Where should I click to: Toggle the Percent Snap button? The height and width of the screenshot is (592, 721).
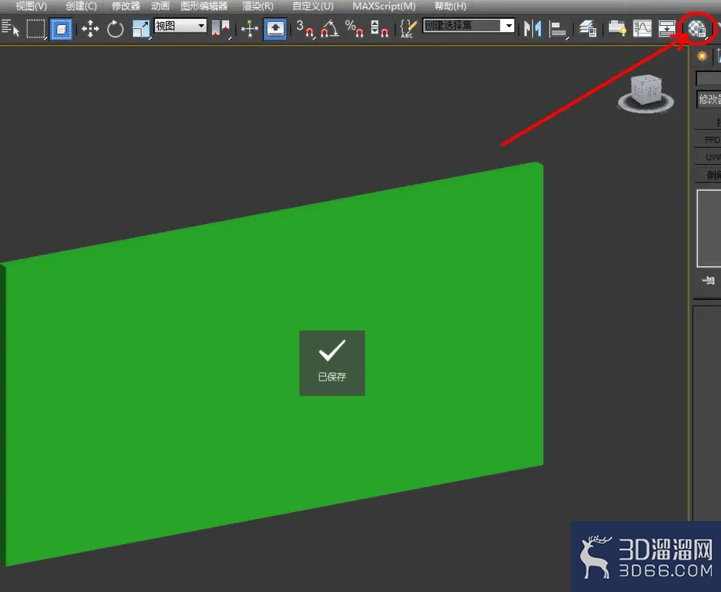[x=354, y=29]
